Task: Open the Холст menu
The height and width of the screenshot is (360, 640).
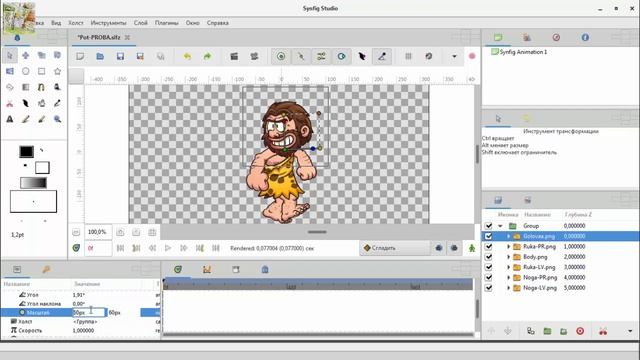Action: pyautogui.click(x=76, y=23)
